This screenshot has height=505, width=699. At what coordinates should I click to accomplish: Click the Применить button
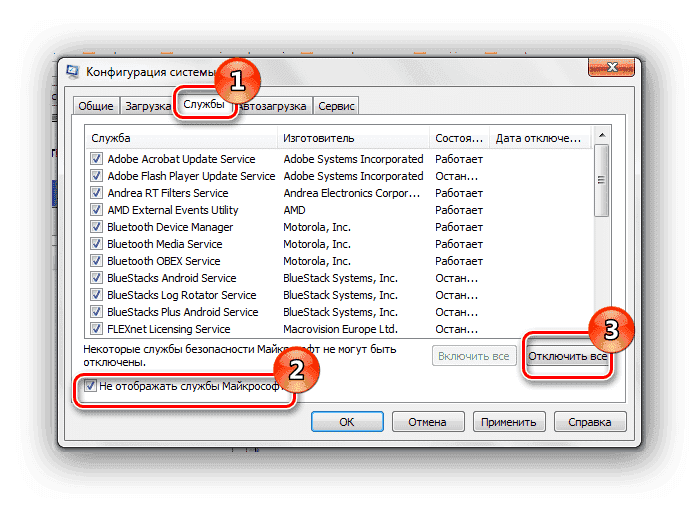coord(508,422)
